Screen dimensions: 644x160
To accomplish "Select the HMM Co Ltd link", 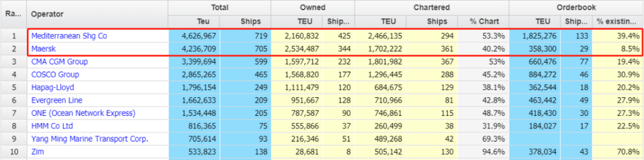I will pos(52,126).
